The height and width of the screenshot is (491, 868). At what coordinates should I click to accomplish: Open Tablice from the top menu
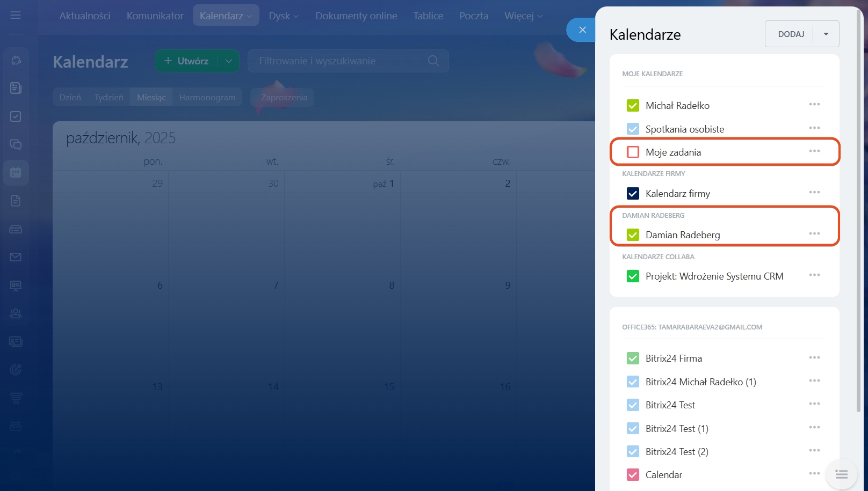coord(428,16)
